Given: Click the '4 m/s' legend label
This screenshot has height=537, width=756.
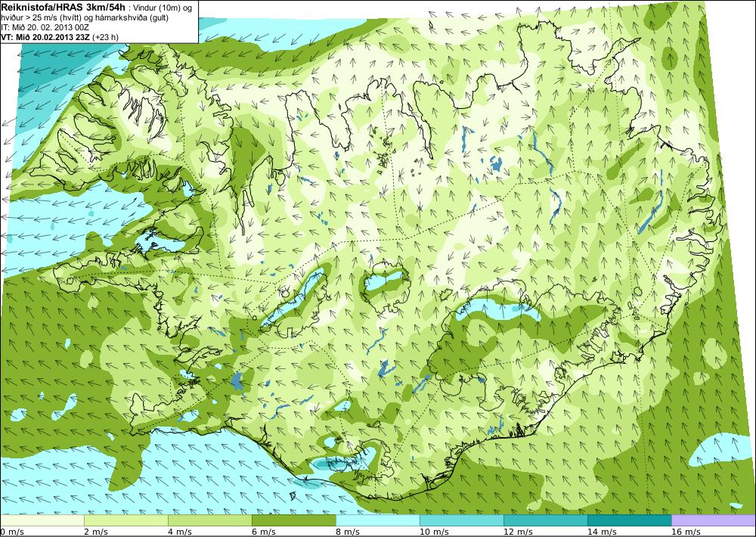Looking at the screenshot, I should point(180,532).
